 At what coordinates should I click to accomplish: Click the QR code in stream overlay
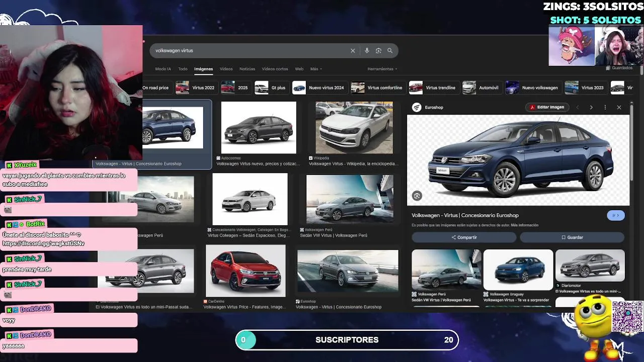click(628, 317)
